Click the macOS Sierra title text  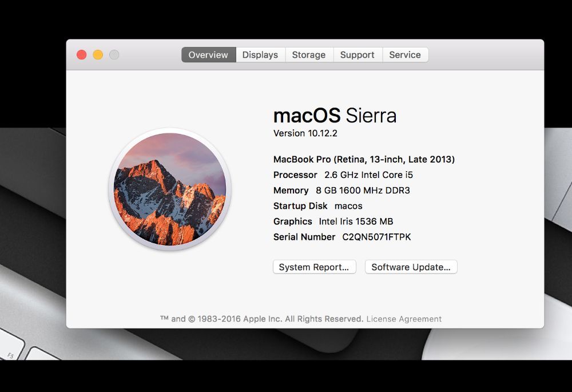click(x=335, y=116)
